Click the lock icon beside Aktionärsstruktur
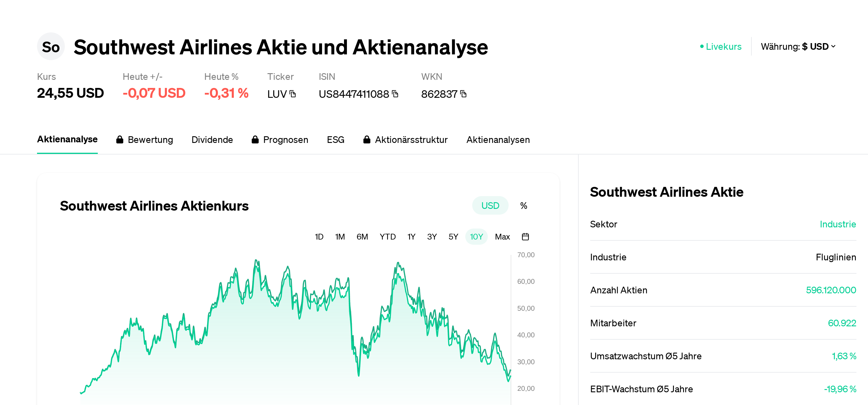 pyautogui.click(x=367, y=139)
